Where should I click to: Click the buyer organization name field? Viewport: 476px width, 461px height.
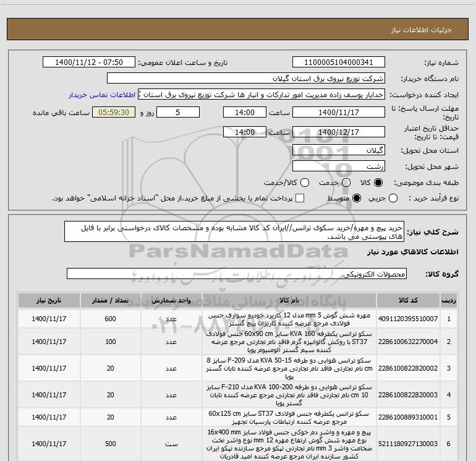(246, 79)
